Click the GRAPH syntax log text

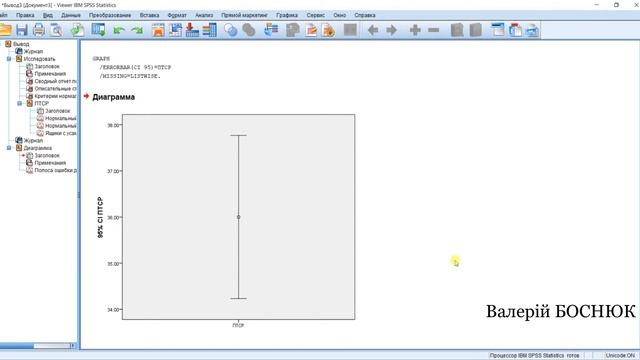click(132, 67)
